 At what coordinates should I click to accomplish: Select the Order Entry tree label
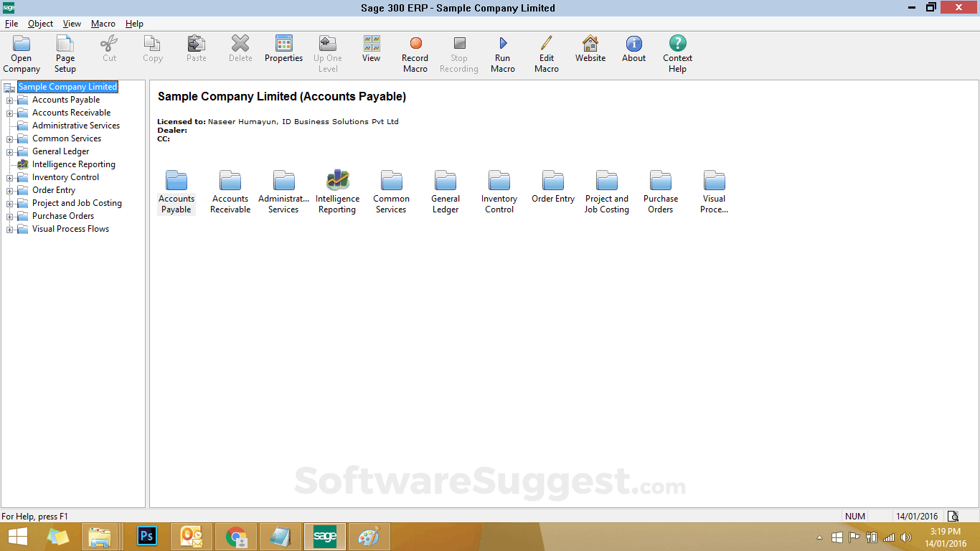[54, 190]
